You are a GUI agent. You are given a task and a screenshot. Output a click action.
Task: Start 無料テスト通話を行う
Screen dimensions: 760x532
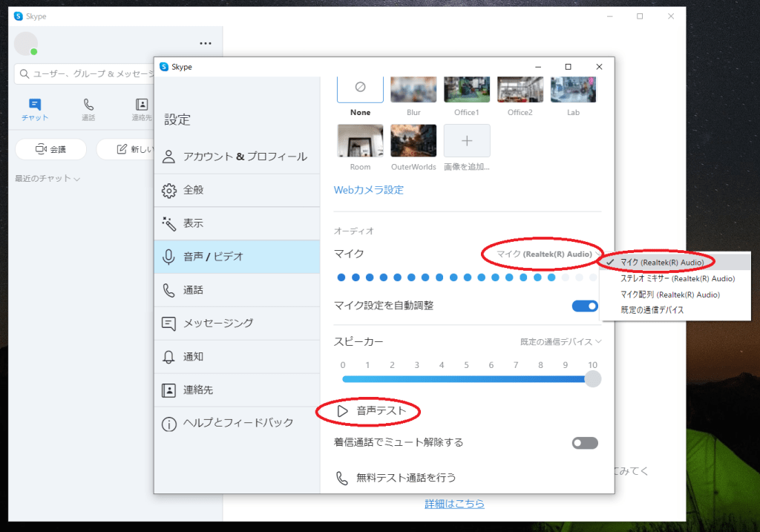click(396, 478)
